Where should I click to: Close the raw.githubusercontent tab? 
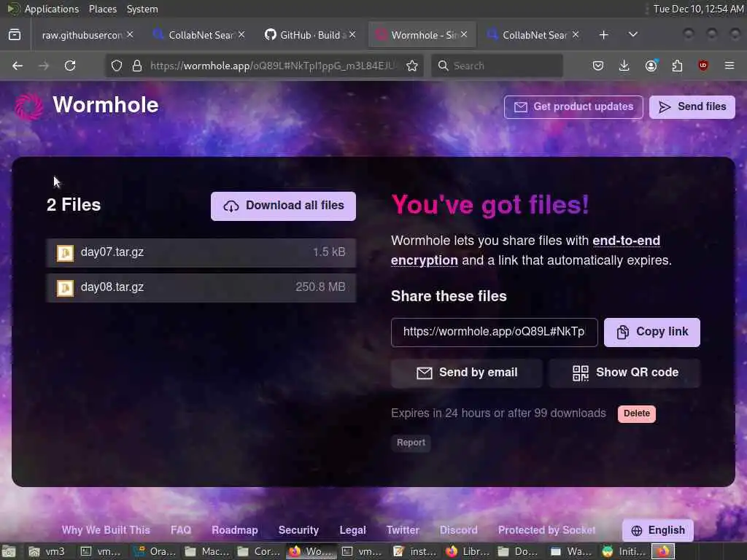[130, 35]
